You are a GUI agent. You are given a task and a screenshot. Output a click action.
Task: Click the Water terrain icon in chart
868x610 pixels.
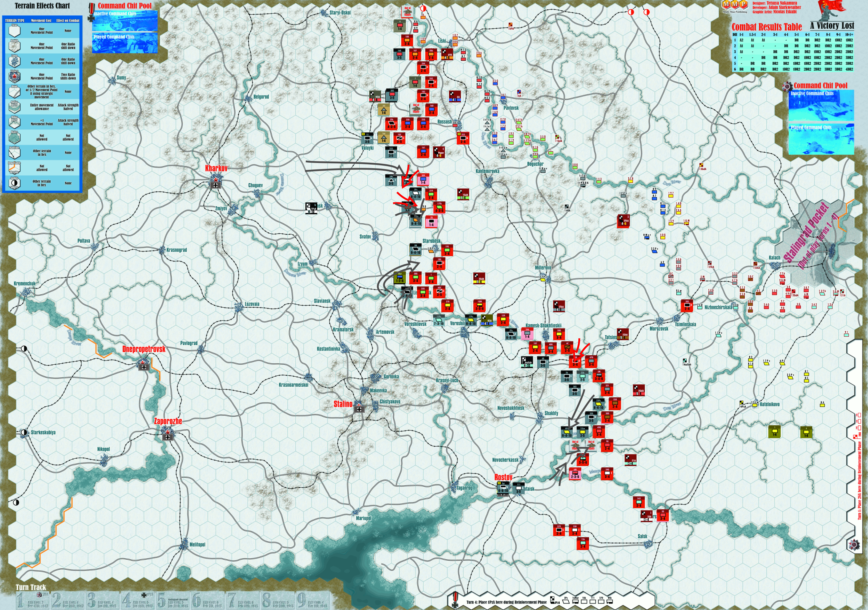pos(15,137)
